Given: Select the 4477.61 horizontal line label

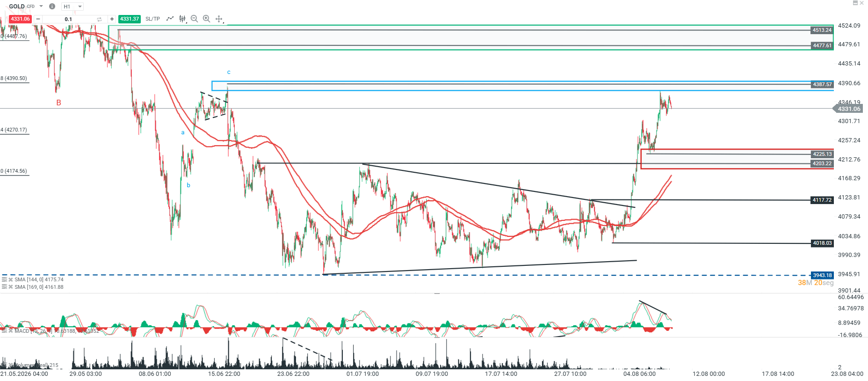Looking at the screenshot, I should [822, 45].
